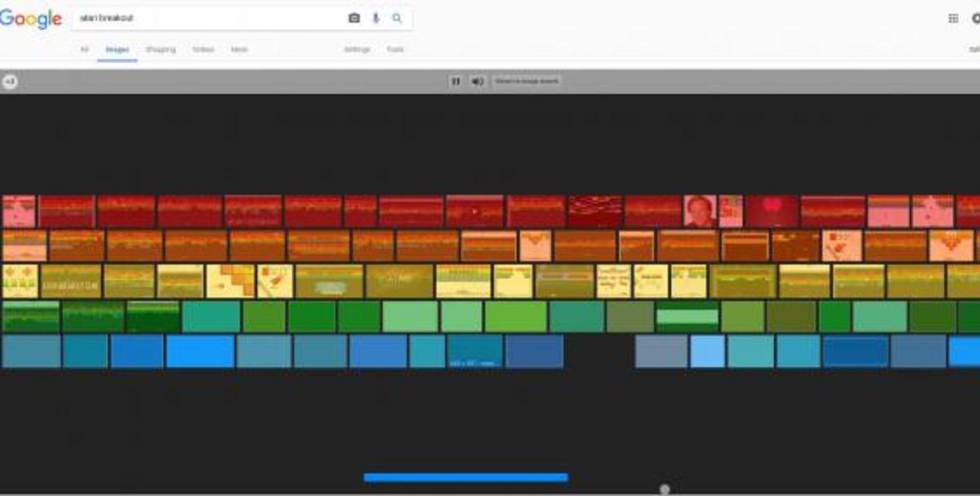
Task: Click inside the atari breakout search box
Action: 204,16
